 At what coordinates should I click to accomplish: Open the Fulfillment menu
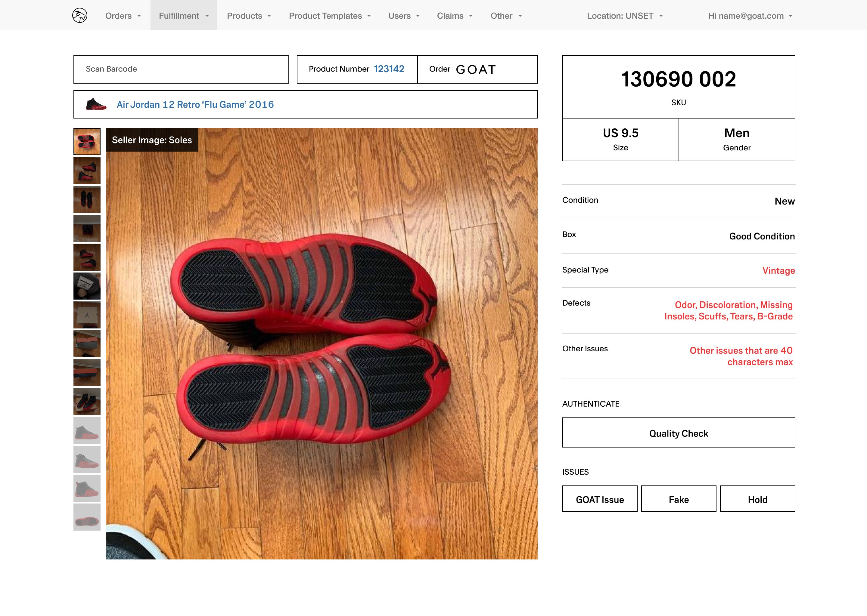[x=183, y=16]
